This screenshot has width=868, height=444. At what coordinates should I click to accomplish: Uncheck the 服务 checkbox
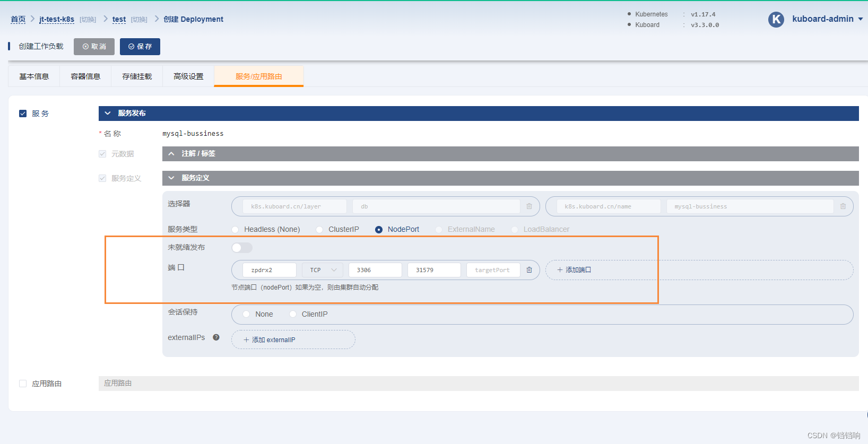coord(23,114)
